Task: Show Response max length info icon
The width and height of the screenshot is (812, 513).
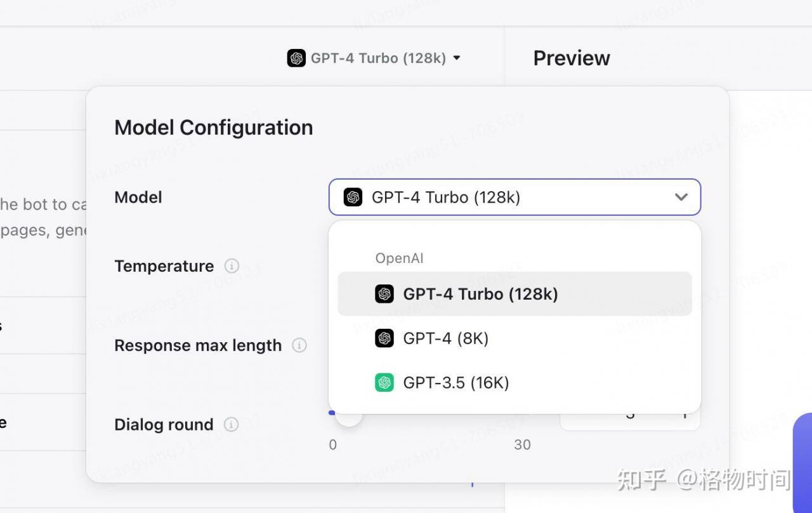Action: 299,345
